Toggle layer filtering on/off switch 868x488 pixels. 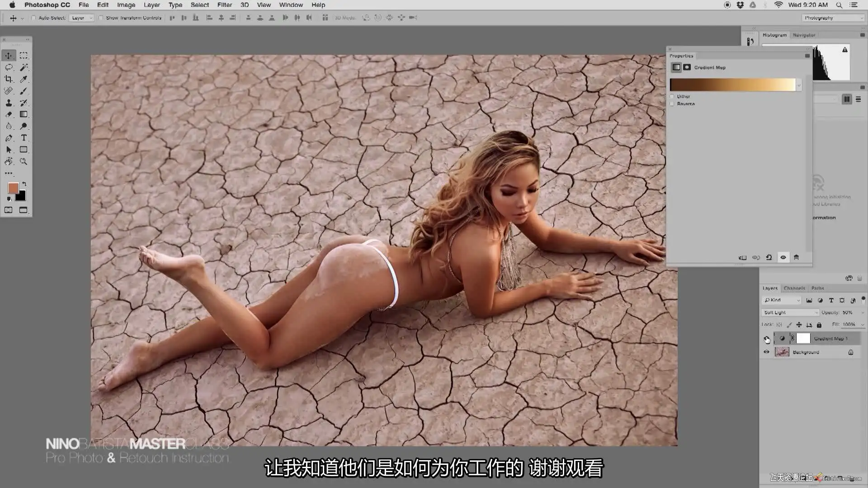[863, 300]
